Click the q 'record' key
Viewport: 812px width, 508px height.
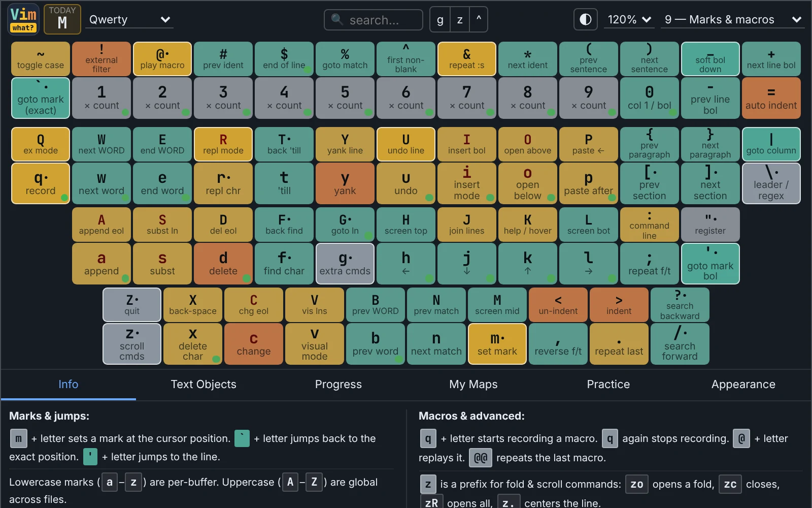41,183
